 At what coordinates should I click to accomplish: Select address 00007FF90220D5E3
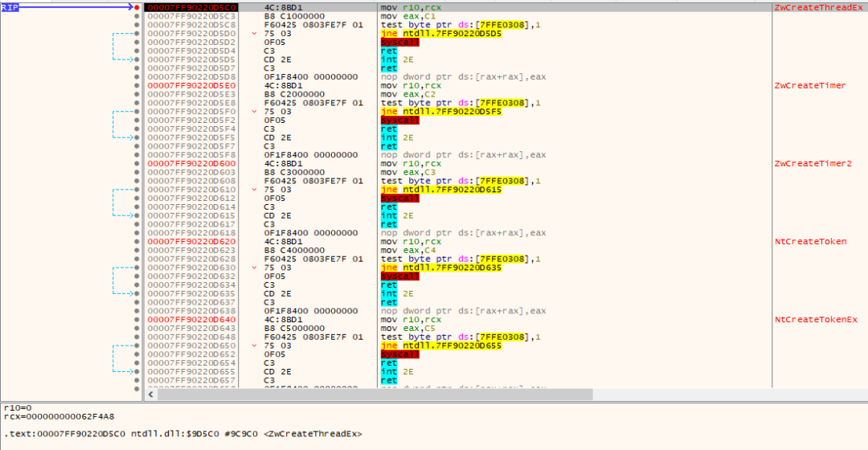tap(191, 94)
